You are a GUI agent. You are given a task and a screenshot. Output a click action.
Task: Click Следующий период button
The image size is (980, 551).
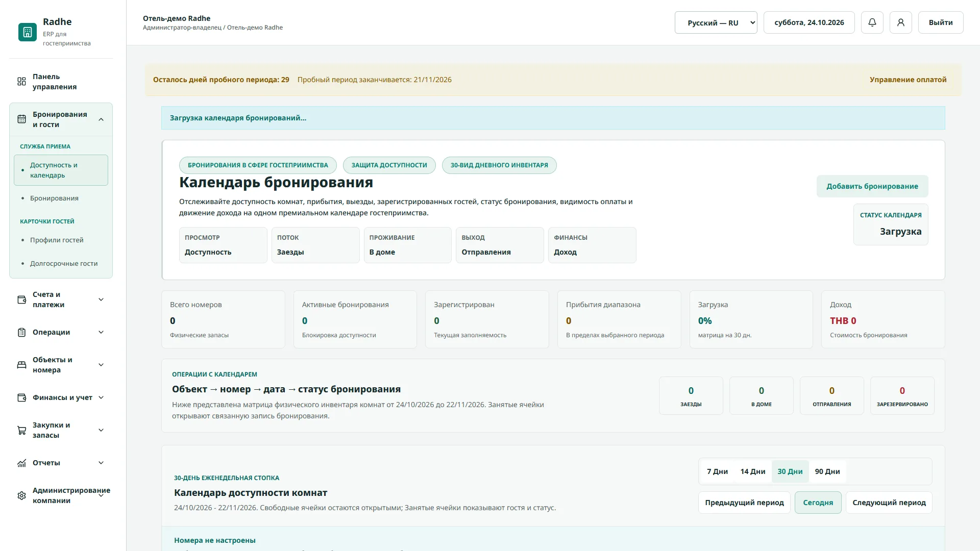click(889, 503)
